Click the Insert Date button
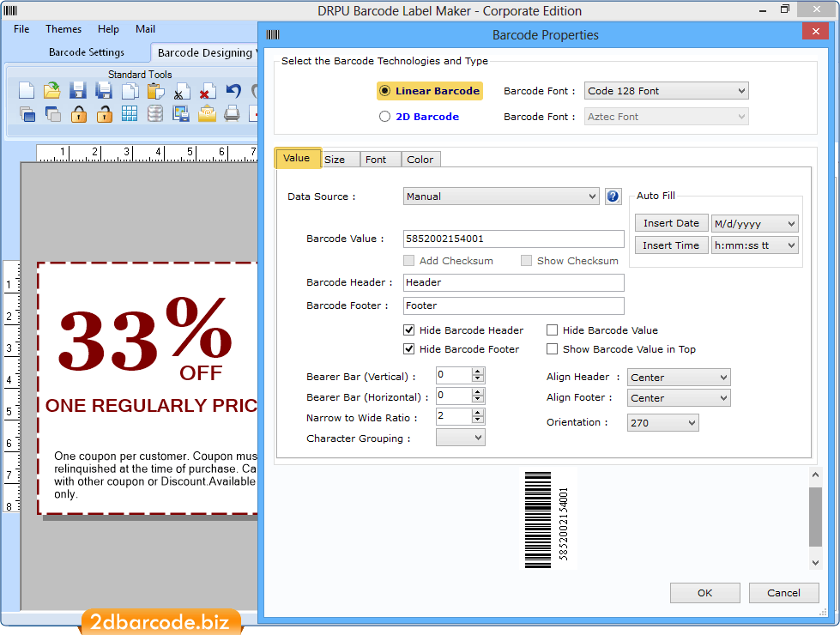 coord(671,223)
